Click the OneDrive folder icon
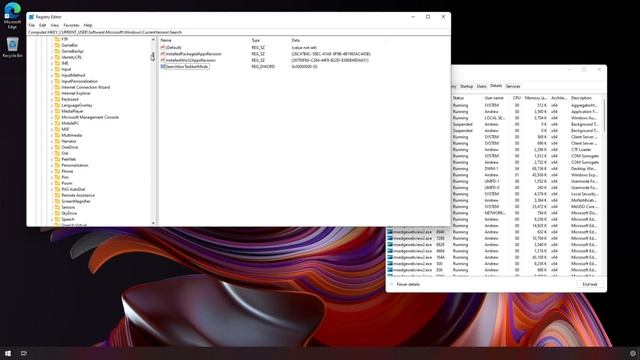Image resolution: width=640 pixels, height=360 pixels. [x=57, y=147]
